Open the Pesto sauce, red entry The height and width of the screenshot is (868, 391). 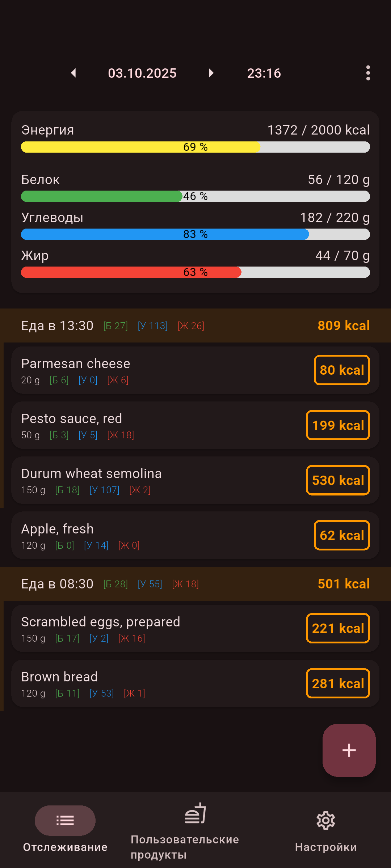point(145,425)
